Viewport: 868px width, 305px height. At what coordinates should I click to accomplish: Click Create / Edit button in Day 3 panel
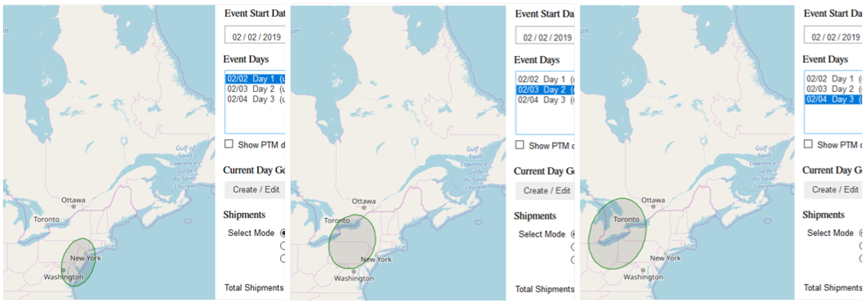click(834, 189)
